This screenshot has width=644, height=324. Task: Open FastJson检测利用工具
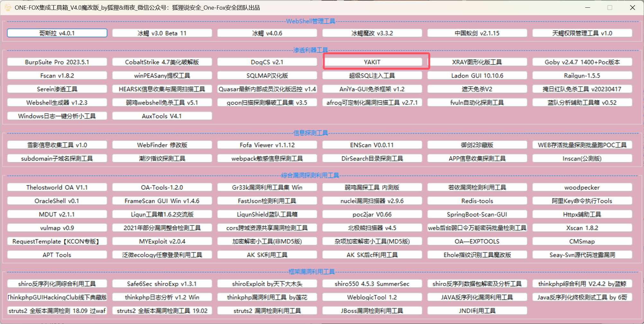(267, 201)
